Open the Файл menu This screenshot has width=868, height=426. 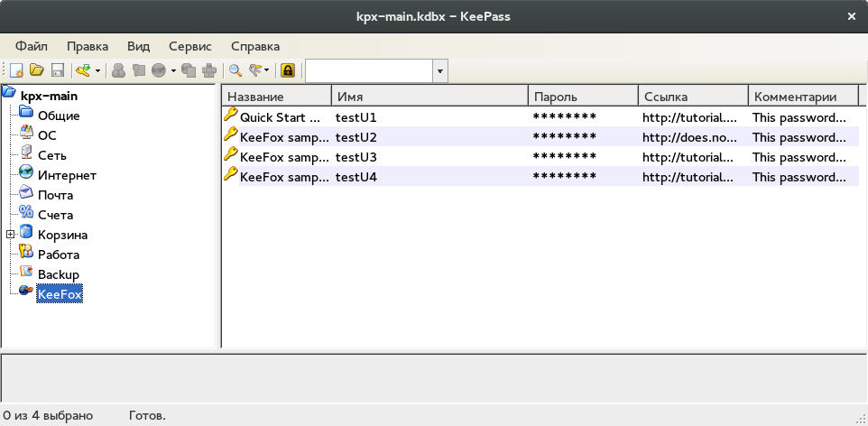click(31, 47)
